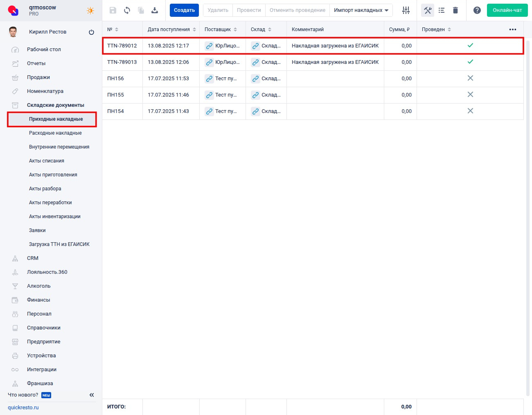532x415 pixels.
Task: Click the logout power icon
Action: click(91, 32)
